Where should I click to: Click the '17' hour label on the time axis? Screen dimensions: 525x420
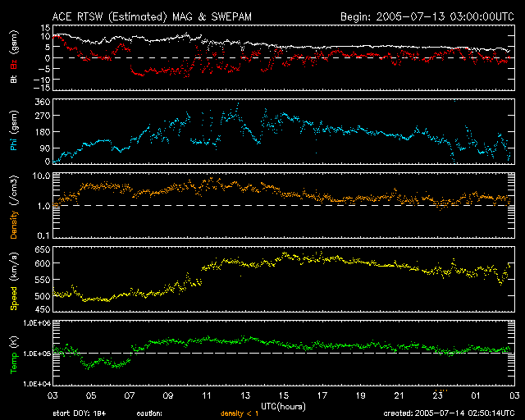click(322, 395)
